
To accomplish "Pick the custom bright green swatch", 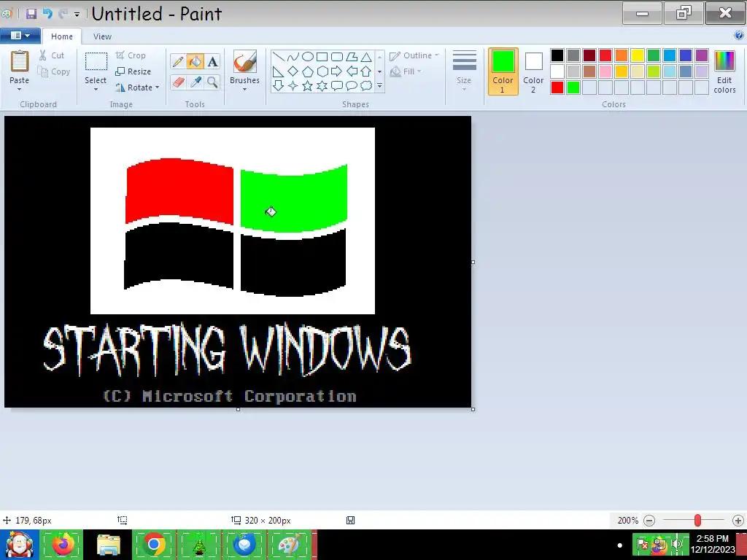I will [x=573, y=87].
